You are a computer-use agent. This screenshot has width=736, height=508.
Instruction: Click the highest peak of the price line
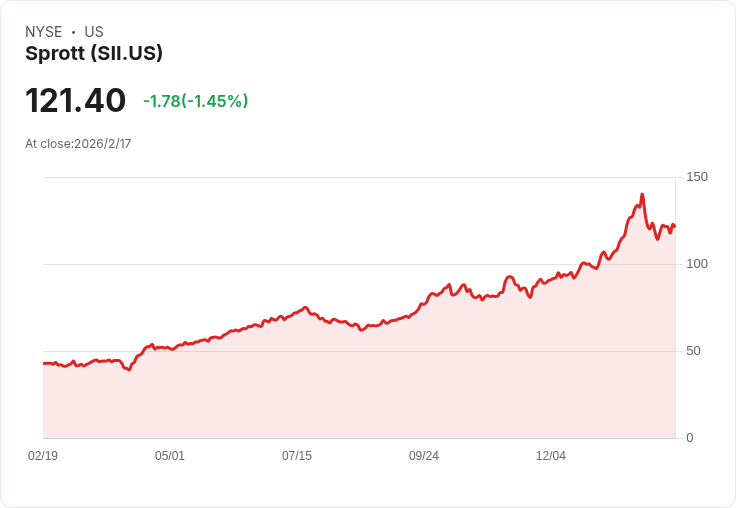[642, 194]
